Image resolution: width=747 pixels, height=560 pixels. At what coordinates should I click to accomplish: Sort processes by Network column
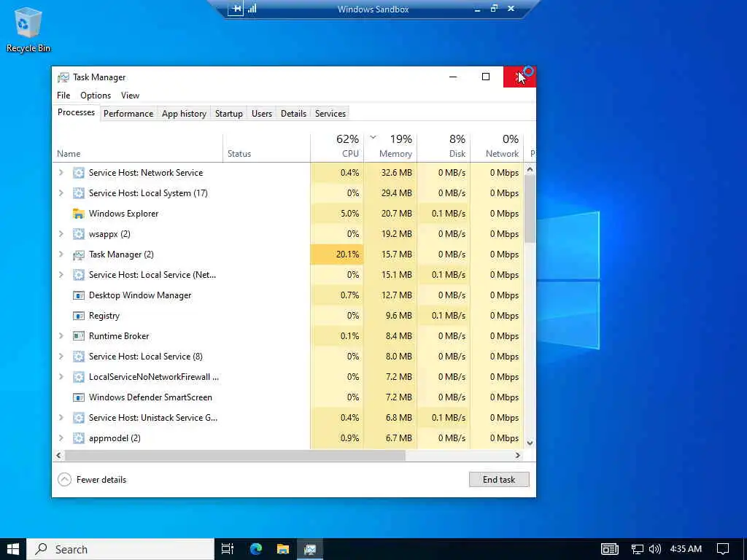pos(497,147)
